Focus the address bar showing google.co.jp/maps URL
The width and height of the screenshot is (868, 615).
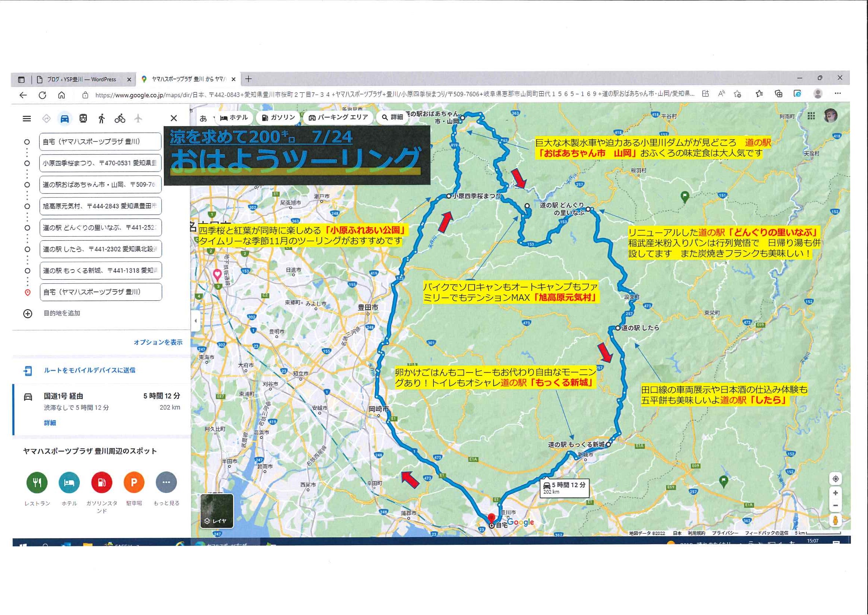pyautogui.click(x=394, y=95)
